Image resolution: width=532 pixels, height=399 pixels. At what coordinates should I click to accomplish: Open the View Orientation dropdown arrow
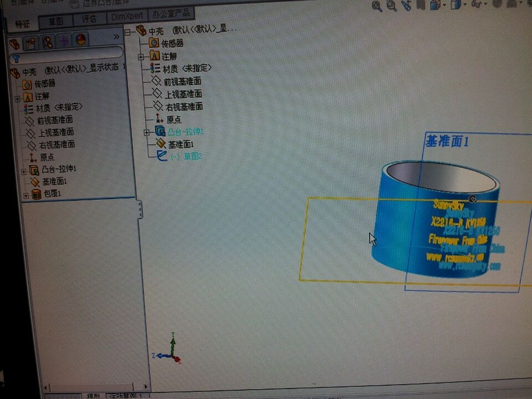click(445, 5)
